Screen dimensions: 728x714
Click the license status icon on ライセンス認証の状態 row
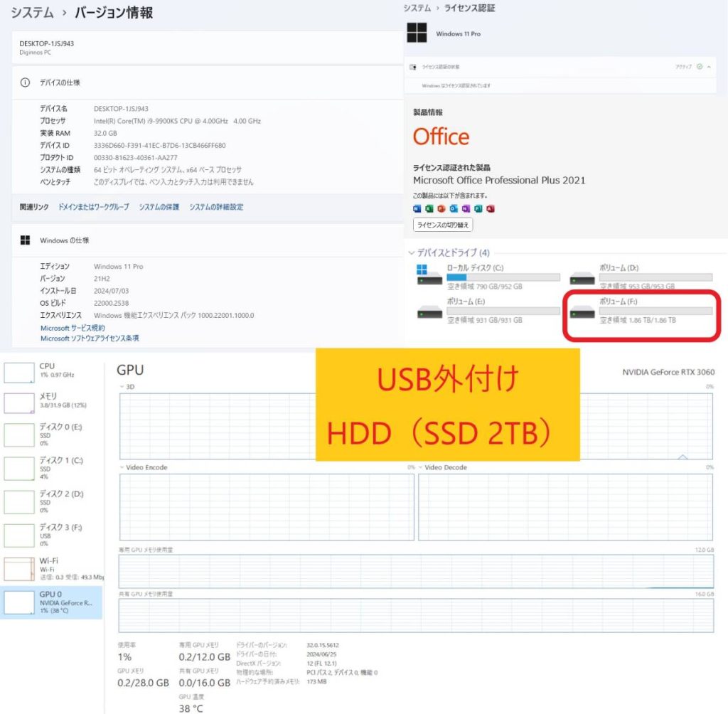point(413,67)
